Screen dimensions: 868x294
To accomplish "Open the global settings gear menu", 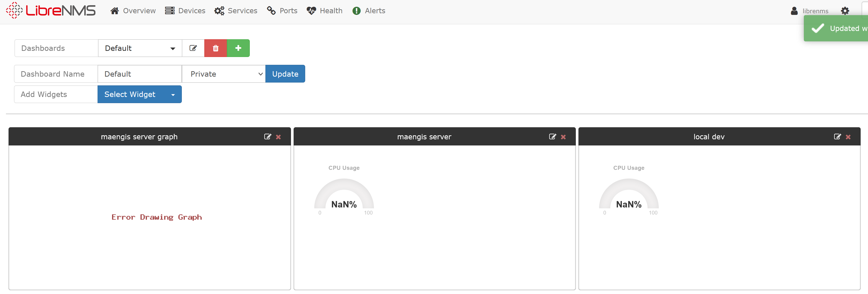I will pyautogui.click(x=845, y=11).
